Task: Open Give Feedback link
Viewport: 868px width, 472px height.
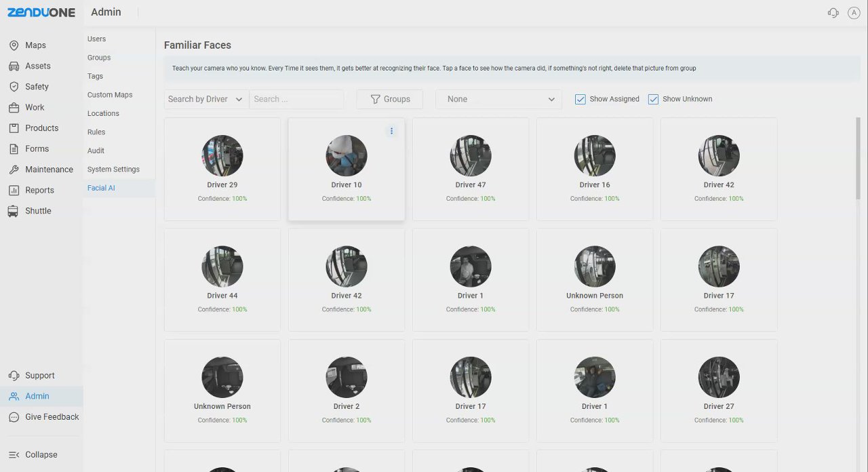Action: point(52,417)
